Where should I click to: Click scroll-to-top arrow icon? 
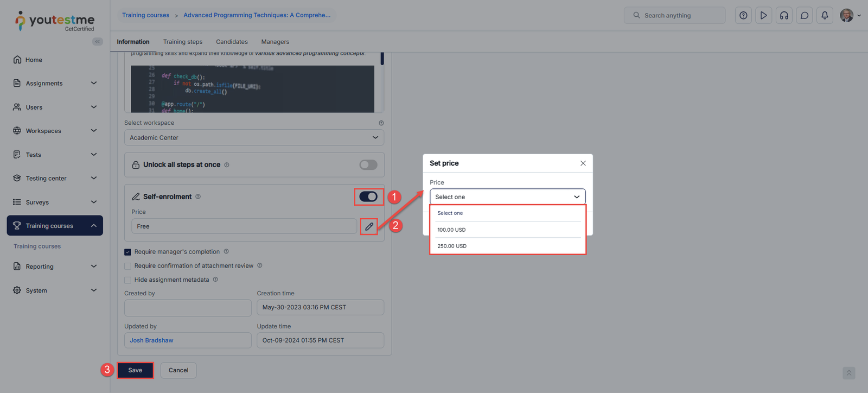(848, 373)
